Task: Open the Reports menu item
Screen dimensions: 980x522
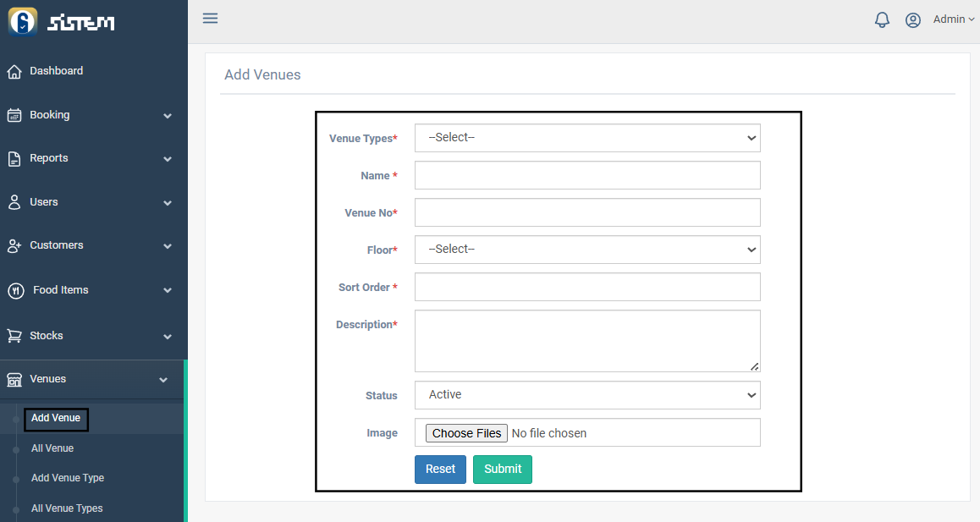Action: 49,158
